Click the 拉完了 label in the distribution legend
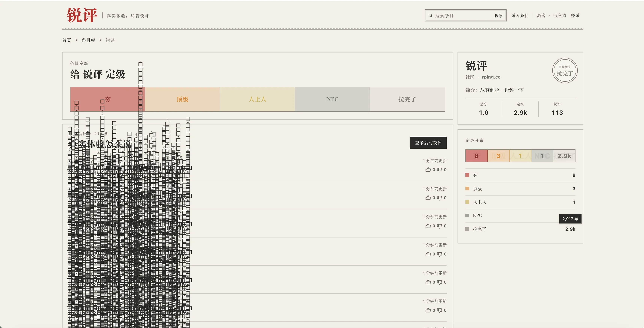Image resolution: width=644 pixels, height=328 pixels. [479, 229]
